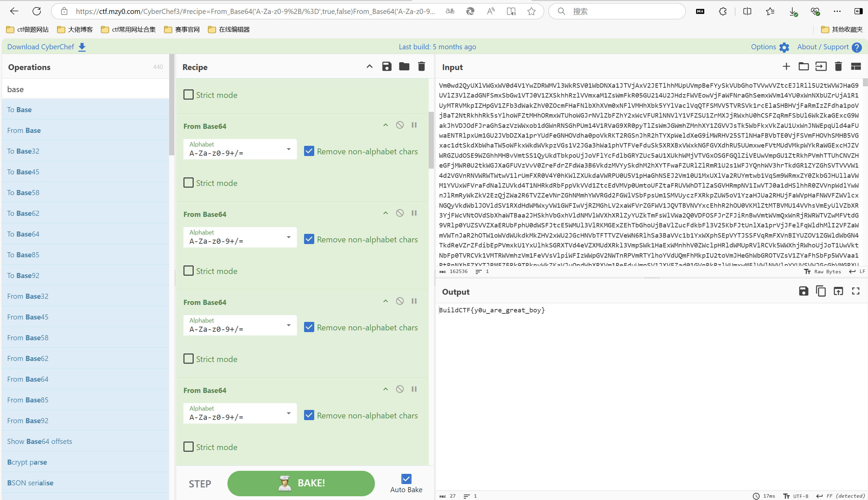Open browser downloads icon
The height and width of the screenshot is (500, 868).
tap(793, 11)
